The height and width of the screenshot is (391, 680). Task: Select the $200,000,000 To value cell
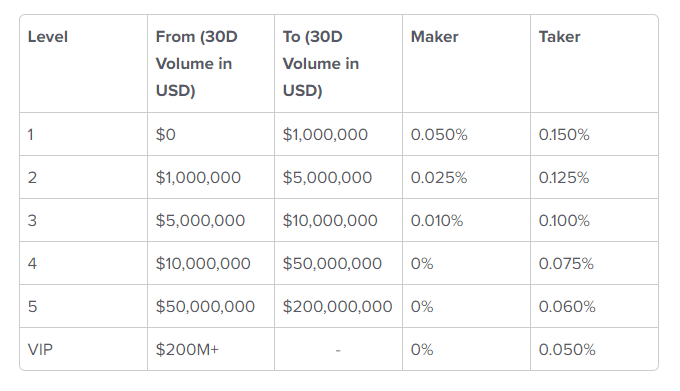click(337, 306)
